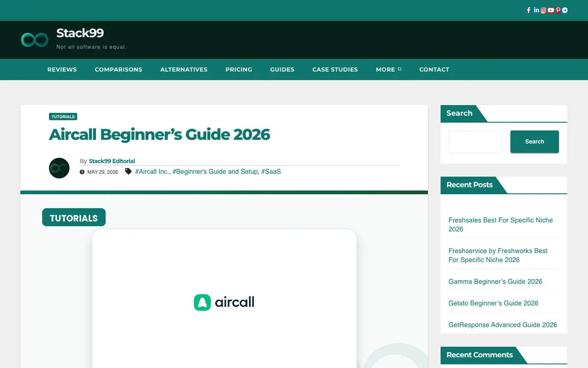The width and height of the screenshot is (588, 368).
Task: Open the Pricing menu item
Action: [x=239, y=70]
